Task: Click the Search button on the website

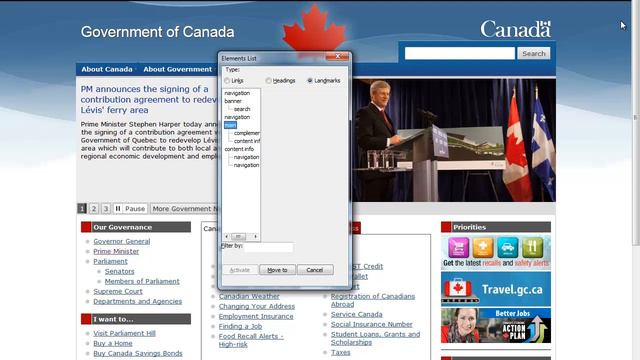Action: (x=533, y=53)
